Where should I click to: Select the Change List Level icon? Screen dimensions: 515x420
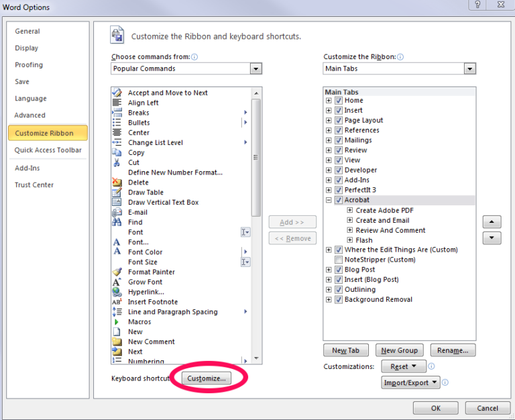tap(117, 142)
